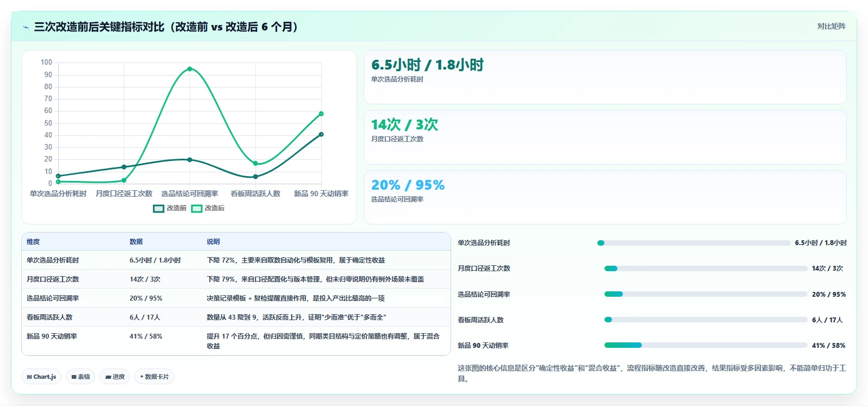Screen dimensions: 868x406
Task: Click the 对比矩阵 label in header
Action: point(831,27)
